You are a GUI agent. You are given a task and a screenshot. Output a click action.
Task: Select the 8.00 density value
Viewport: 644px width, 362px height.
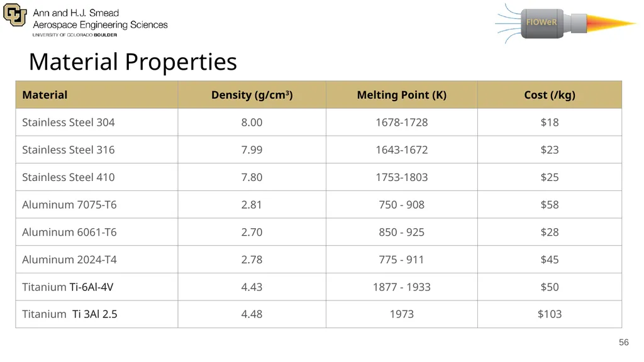click(252, 123)
